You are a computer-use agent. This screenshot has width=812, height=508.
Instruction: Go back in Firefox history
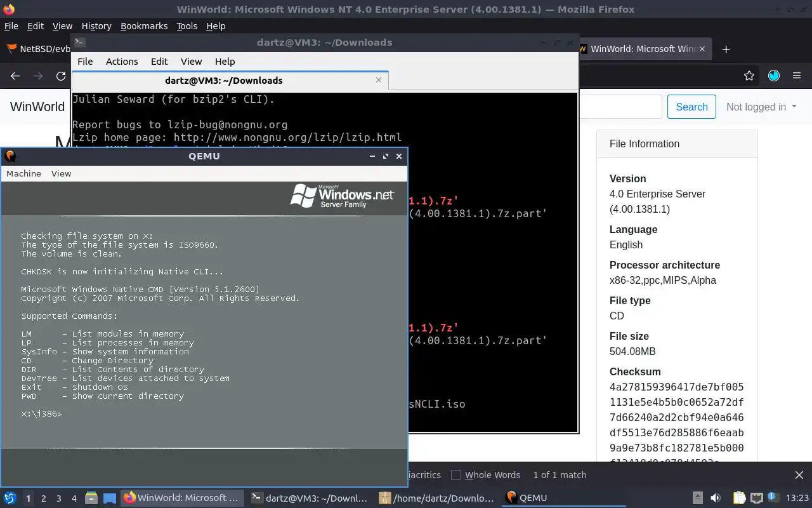click(x=15, y=76)
